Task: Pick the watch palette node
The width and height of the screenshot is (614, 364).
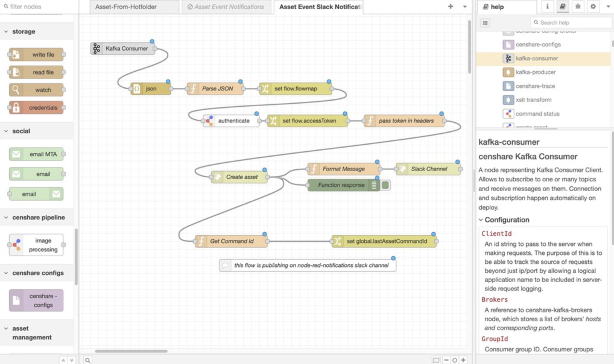Action: (36, 90)
